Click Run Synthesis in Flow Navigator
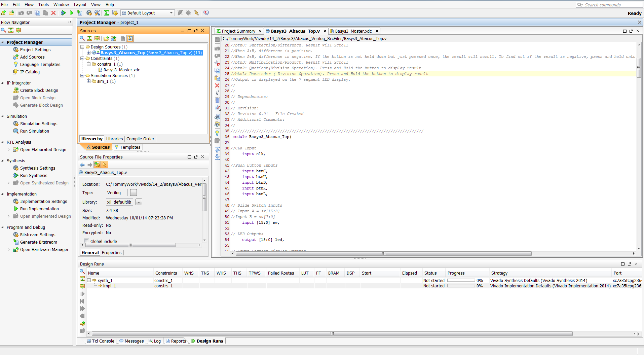This screenshot has width=644, height=355. tap(34, 175)
